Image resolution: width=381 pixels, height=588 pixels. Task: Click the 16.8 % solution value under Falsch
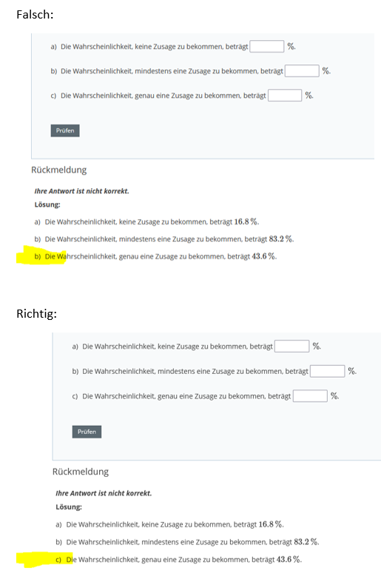point(246,221)
